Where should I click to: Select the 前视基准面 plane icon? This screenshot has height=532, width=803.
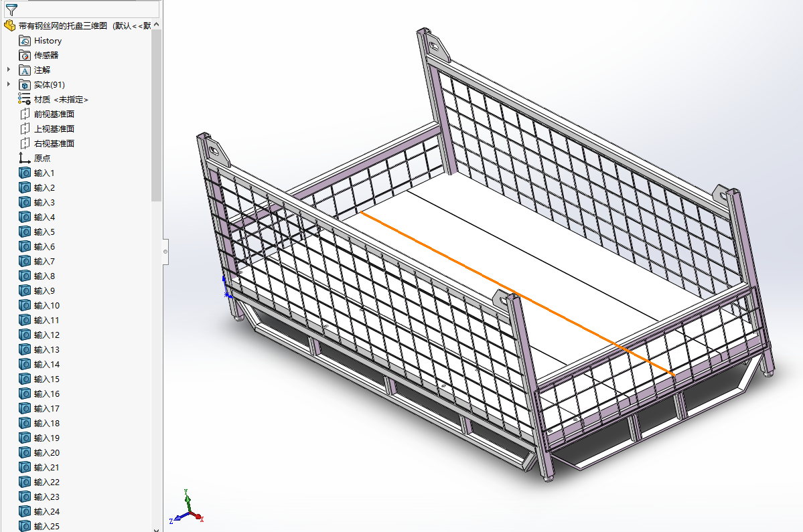[x=25, y=114]
